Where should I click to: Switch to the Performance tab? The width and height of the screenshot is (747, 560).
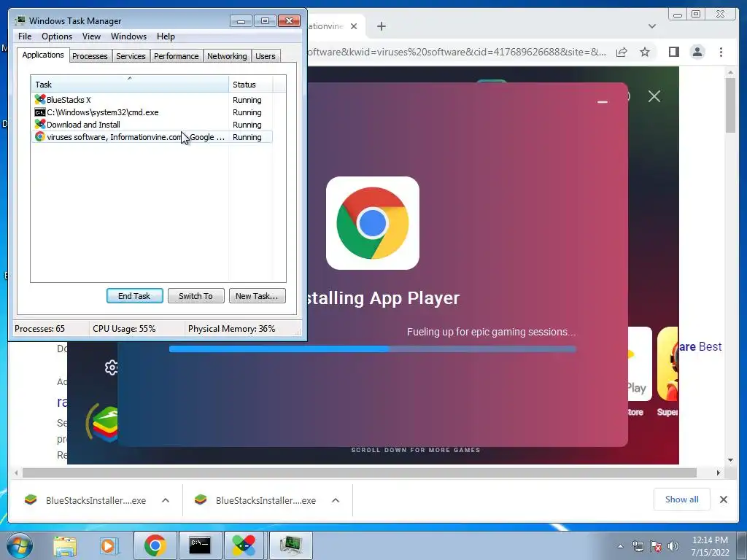(177, 56)
